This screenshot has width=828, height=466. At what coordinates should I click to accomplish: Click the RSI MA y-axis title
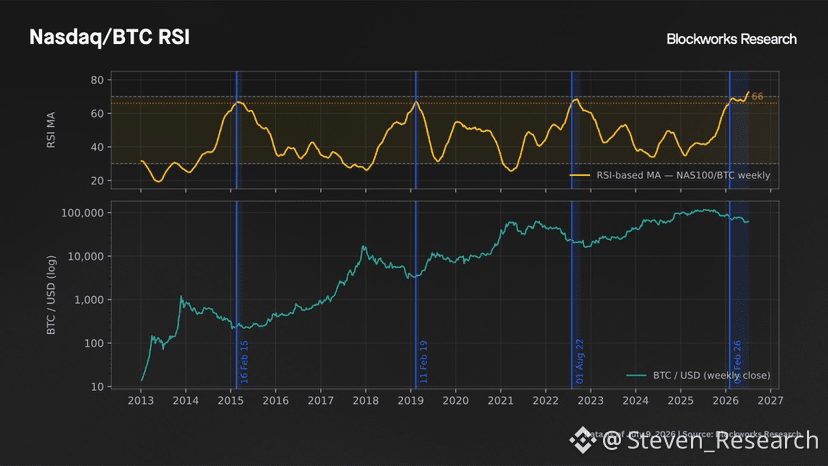[51, 130]
